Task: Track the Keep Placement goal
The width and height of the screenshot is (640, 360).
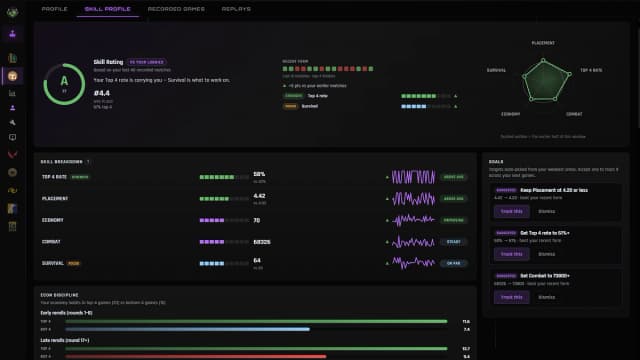Action: (511, 211)
